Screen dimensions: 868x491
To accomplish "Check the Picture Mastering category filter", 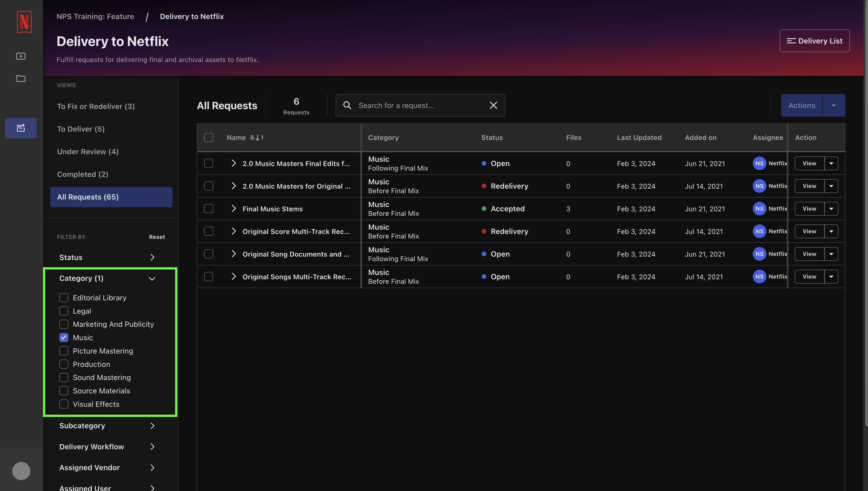I will pos(64,351).
